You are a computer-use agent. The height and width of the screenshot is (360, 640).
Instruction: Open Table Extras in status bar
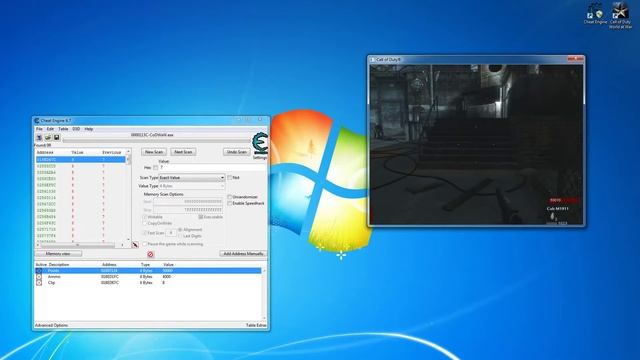256,325
